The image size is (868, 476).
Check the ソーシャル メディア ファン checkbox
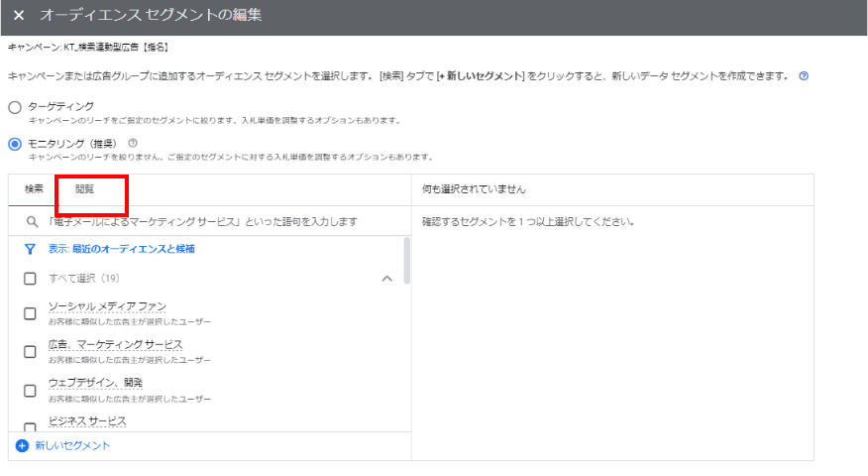click(30, 313)
